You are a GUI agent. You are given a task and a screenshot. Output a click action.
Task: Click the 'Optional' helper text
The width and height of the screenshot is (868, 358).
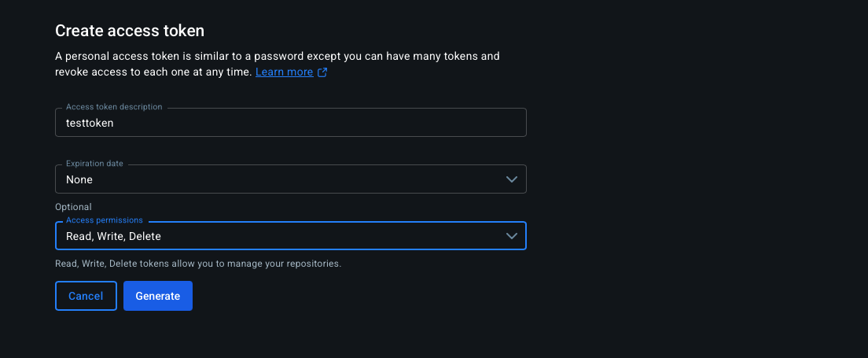[73, 207]
